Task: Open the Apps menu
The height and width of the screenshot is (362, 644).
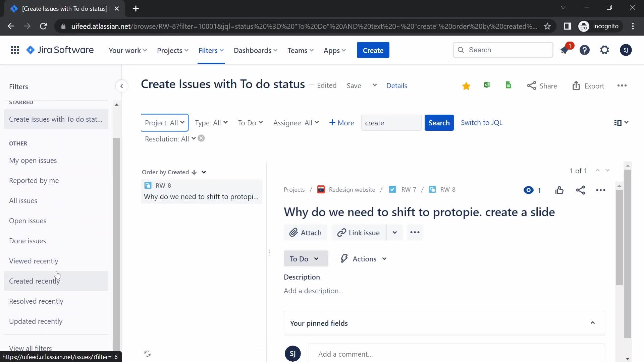Action: (x=334, y=50)
